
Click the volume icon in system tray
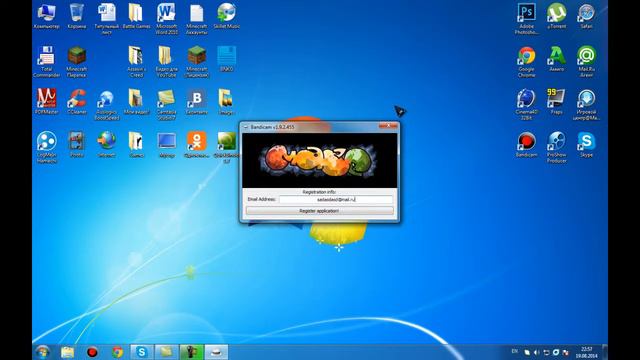(x=536, y=352)
